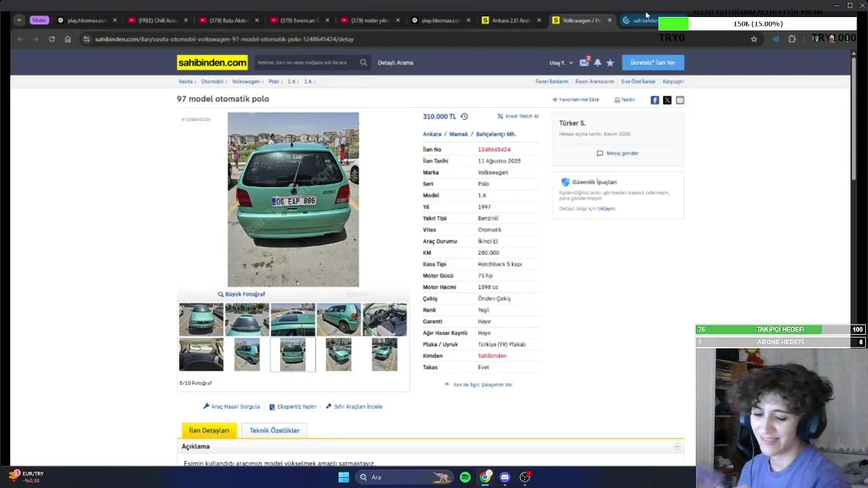Image resolution: width=868 pixels, height=488 pixels.
Task: Click the Yazdır print link
Action: [x=625, y=100]
